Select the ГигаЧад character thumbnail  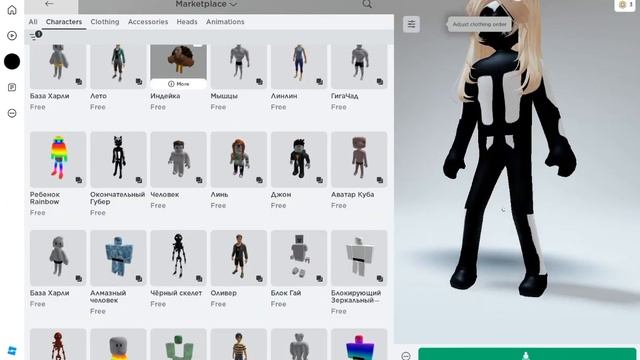(x=359, y=67)
